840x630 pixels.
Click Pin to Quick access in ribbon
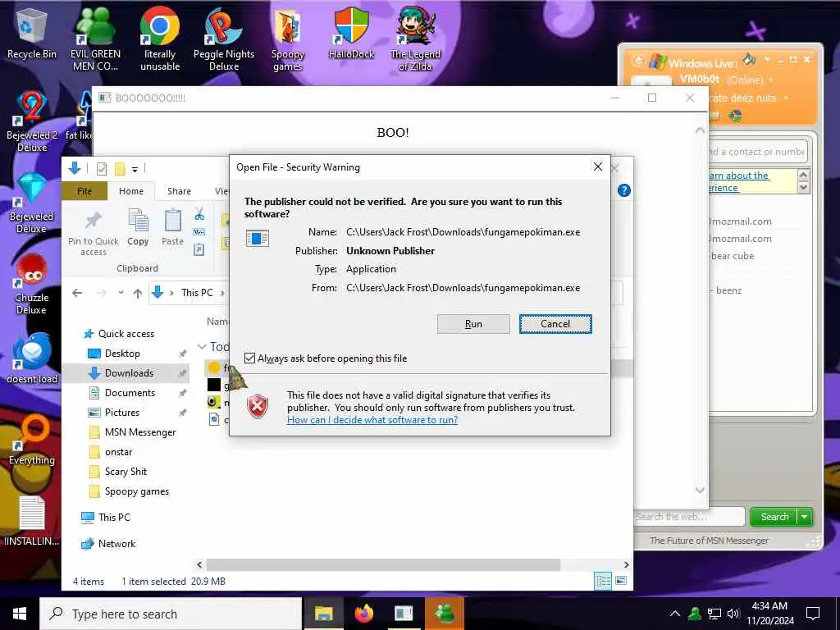click(94, 232)
